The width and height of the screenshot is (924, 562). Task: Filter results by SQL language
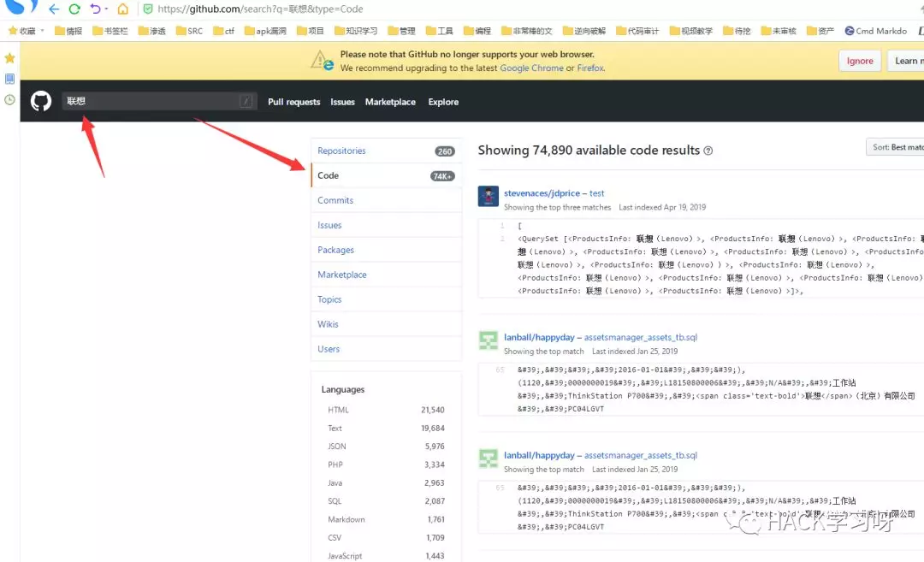coord(386,501)
